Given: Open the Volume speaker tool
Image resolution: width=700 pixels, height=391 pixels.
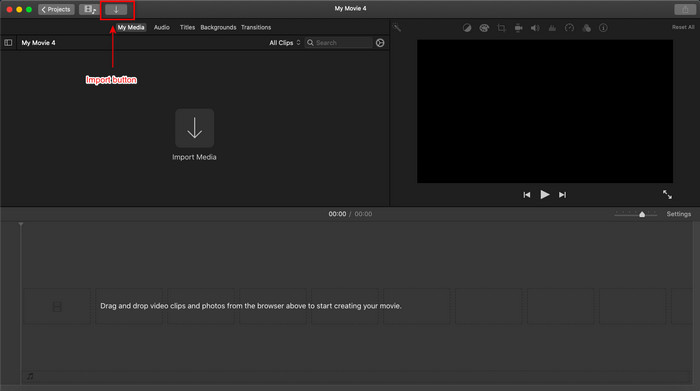Looking at the screenshot, I should click(x=535, y=28).
